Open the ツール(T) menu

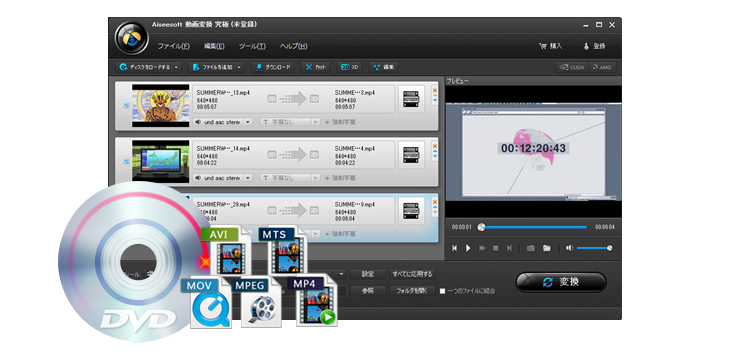pyautogui.click(x=252, y=46)
